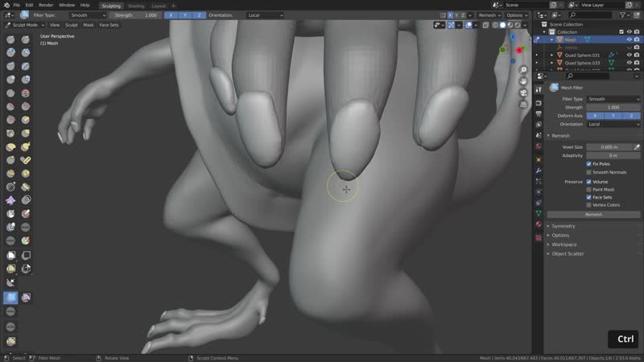Open the Sculpt menu in the header
Screen dimensions: 644x362
[72, 25]
